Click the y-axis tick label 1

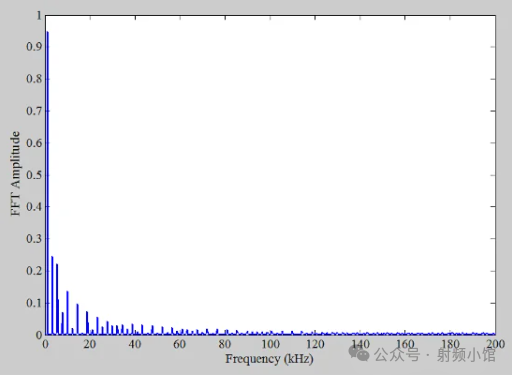click(x=39, y=15)
